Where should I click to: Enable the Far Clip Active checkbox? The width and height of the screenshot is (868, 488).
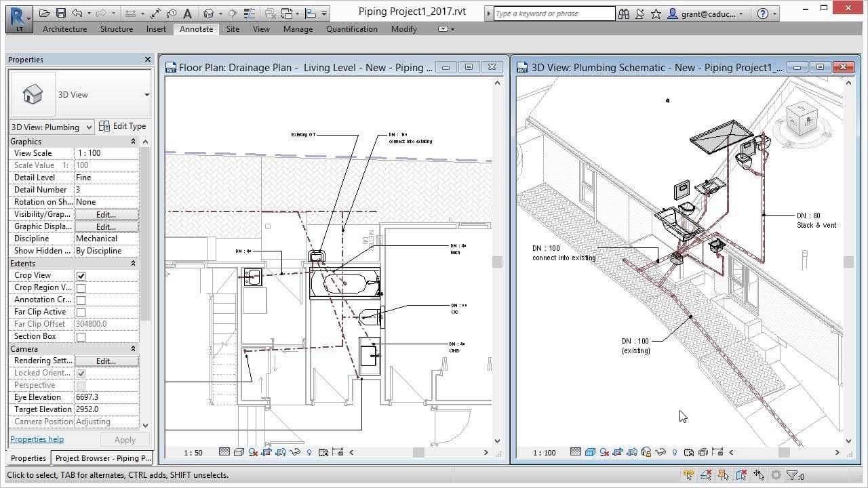pos(81,312)
